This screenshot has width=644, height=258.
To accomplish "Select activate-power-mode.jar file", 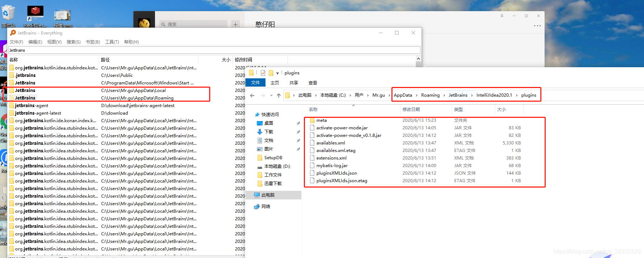I will pyautogui.click(x=342, y=128).
